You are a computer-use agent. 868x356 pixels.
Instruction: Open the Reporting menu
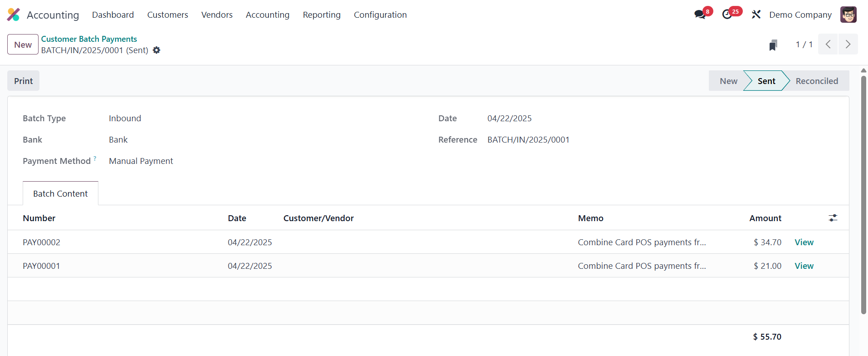322,15
